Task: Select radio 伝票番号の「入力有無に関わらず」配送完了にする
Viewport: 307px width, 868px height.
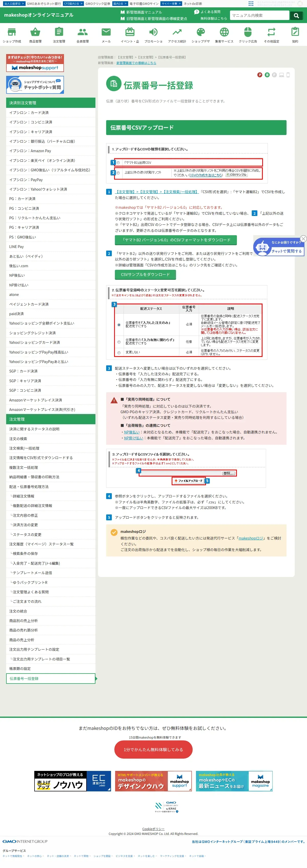Action: pyautogui.click(x=119, y=342)
